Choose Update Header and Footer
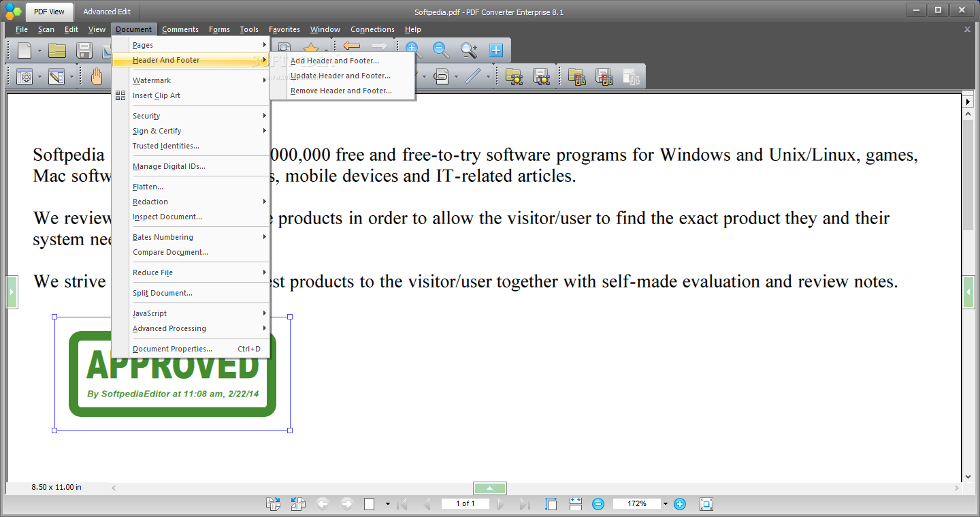 click(342, 76)
